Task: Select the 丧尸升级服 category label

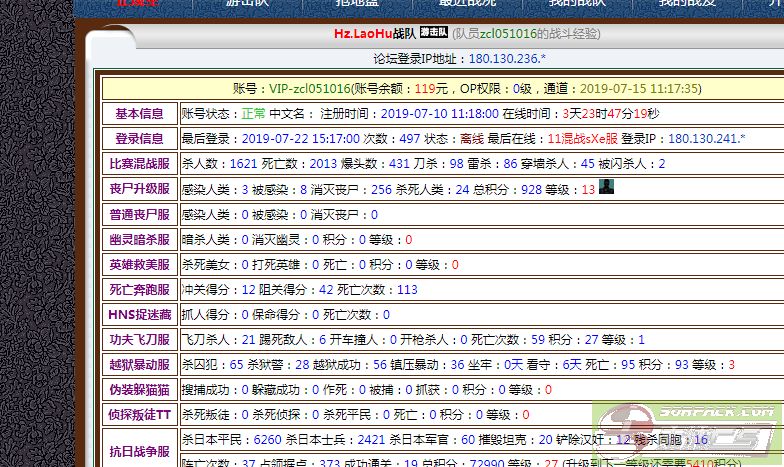Action: point(139,189)
